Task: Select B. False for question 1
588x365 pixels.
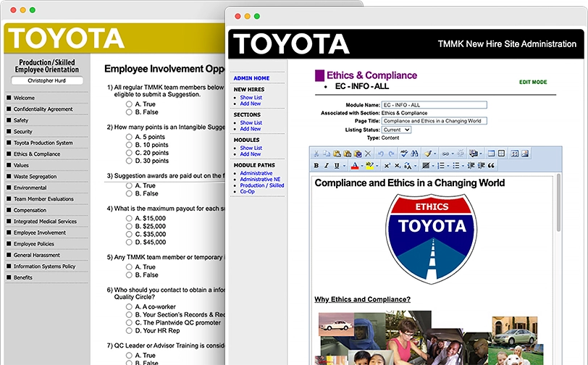Action: point(129,112)
